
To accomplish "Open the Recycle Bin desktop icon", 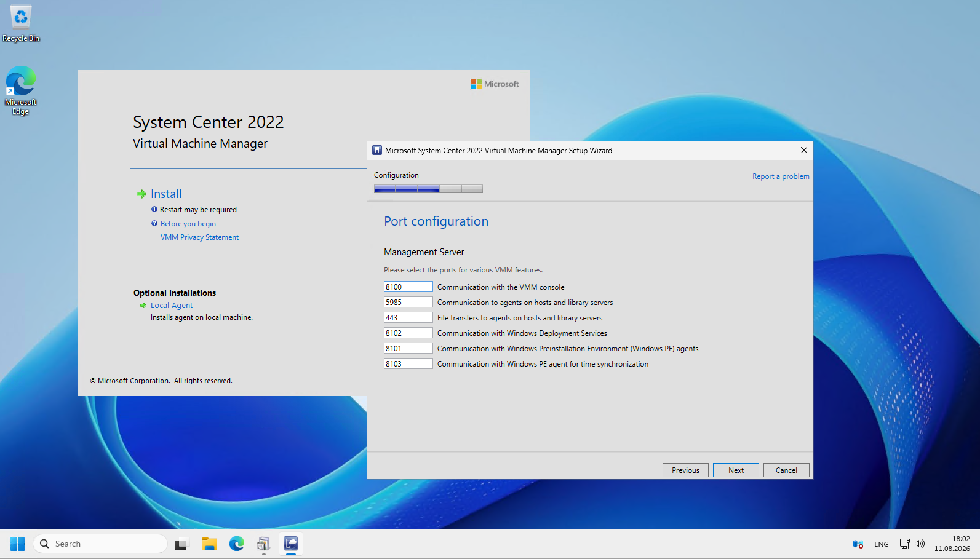I will [x=21, y=23].
